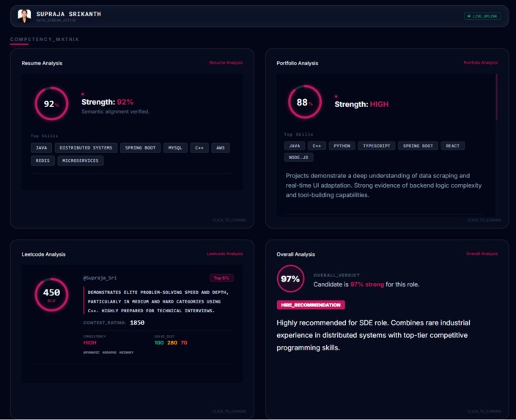Expand the Leetcode Analysis card via CLICK_TO_EXPAND
This screenshot has height=420, width=516.
pyautogui.click(x=229, y=411)
